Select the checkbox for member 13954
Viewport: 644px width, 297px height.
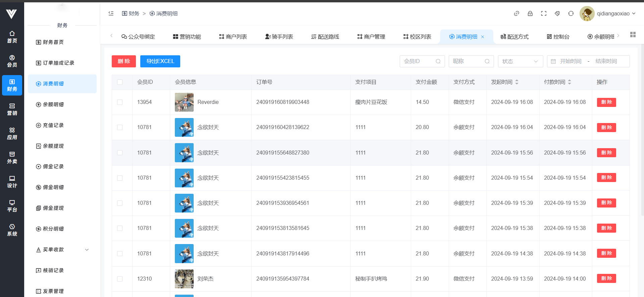pyautogui.click(x=120, y=102)
